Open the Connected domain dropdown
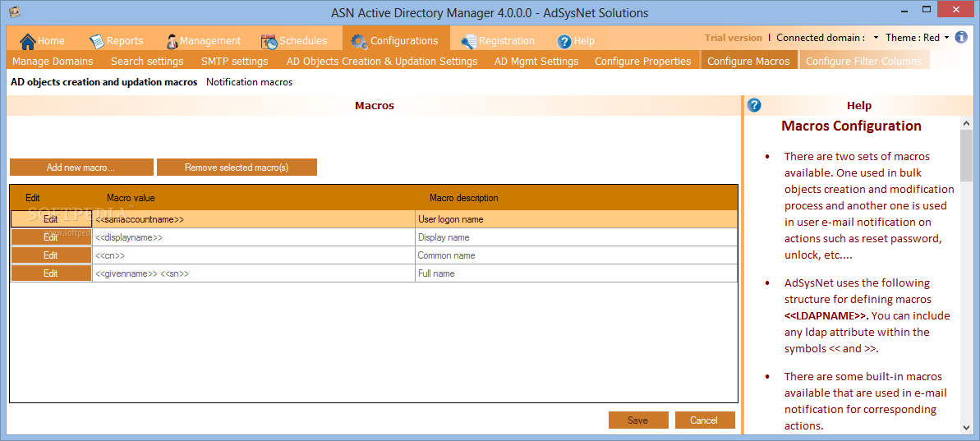The height and width of the screenshot is (441, 980). point(876,38)
